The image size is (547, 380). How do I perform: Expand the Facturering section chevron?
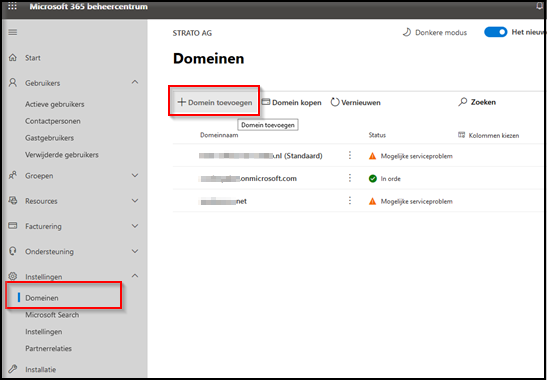(x=135, y=226)
